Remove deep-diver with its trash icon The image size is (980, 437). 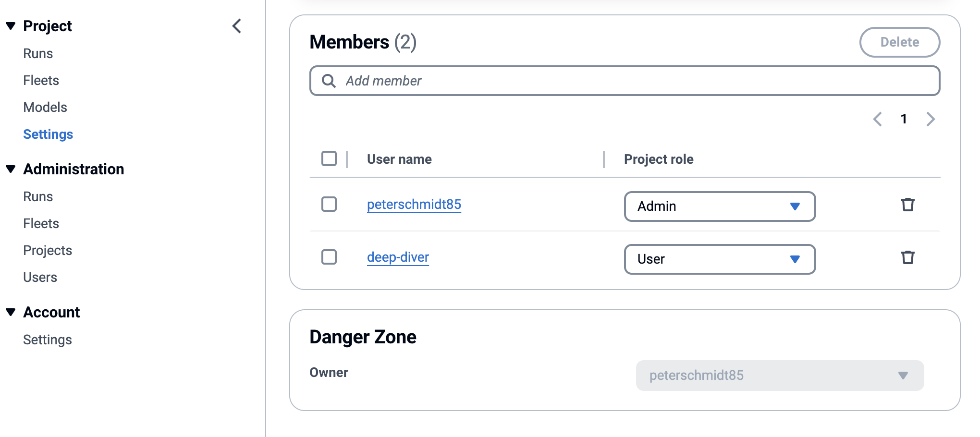pos(907,257)
